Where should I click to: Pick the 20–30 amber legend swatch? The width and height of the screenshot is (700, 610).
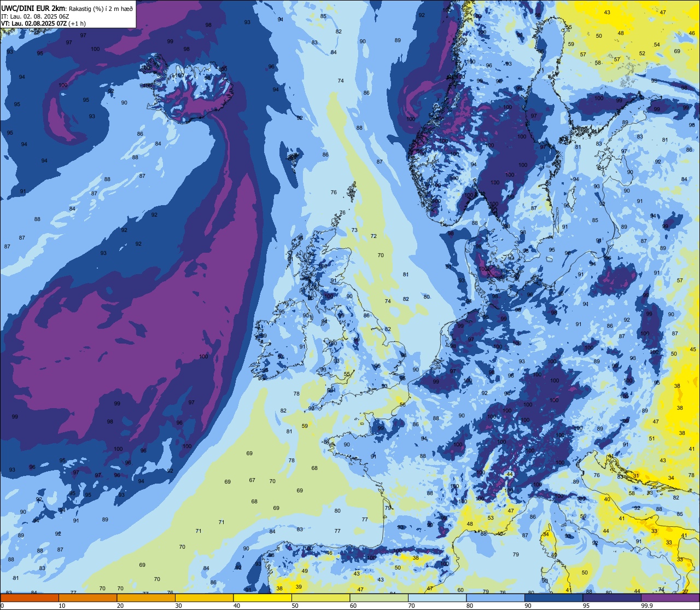tap(146, 598)
